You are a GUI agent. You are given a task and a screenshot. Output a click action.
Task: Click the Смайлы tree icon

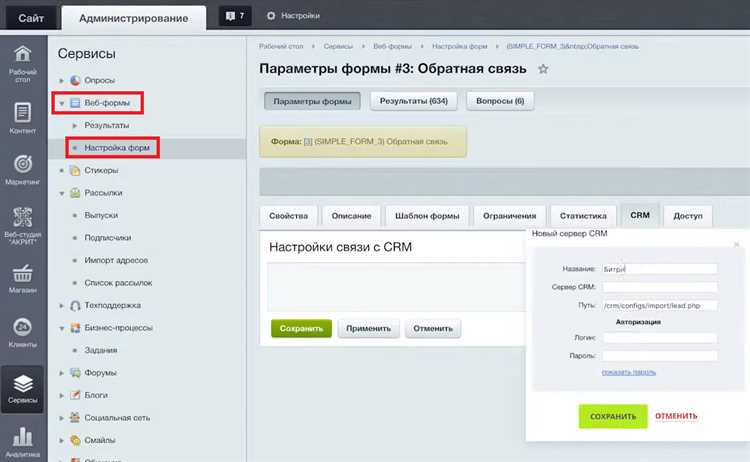point(75,440)
